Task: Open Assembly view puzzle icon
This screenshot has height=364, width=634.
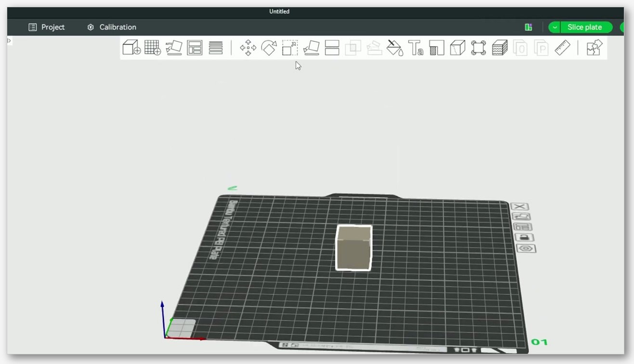Action: [x=594, y=48]
